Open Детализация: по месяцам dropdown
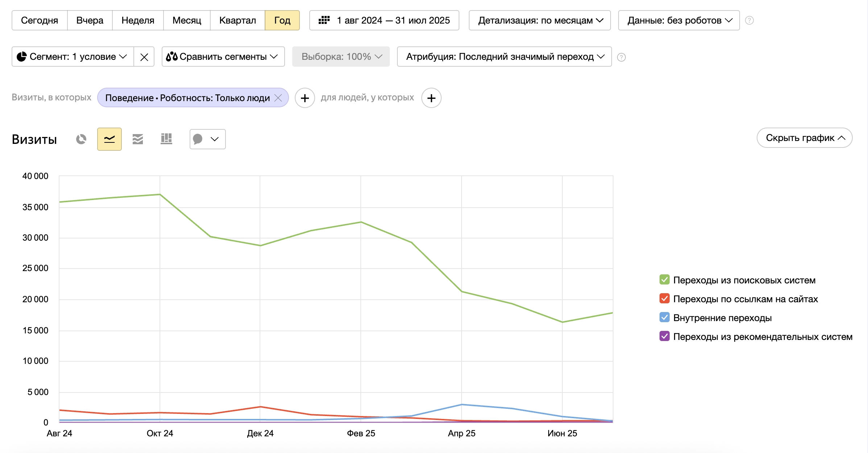The height and width of the screenshot is (453, 868). [x=540, y=20]
